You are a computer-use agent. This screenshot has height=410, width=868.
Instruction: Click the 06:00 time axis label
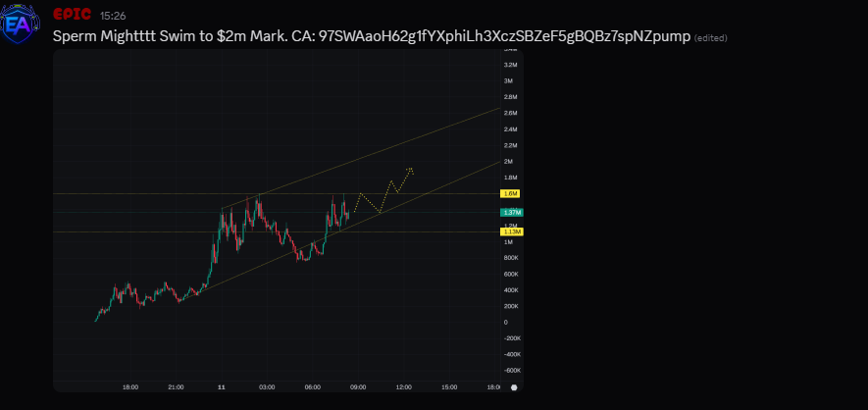pos(312,387)
